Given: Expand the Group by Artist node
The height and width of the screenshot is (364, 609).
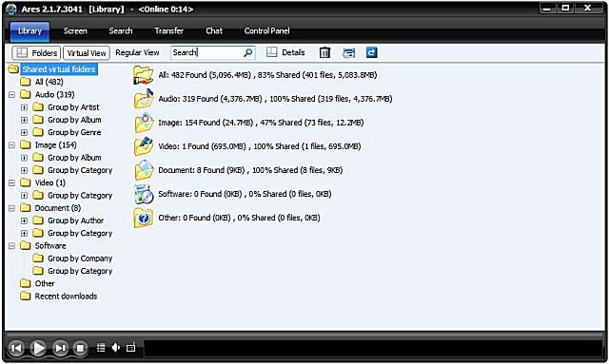Looking at the screenshot, I should pos(24,107).
